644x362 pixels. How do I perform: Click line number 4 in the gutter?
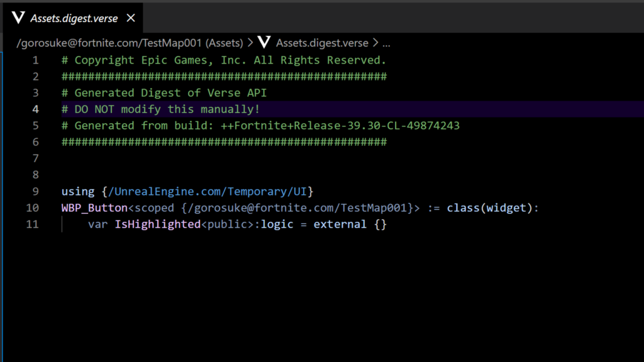click(x=35, y=109)
